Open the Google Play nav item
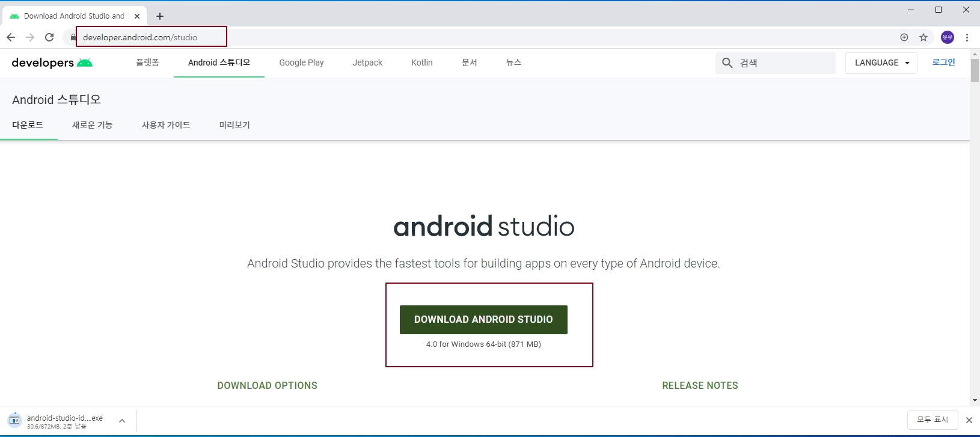 [x=301, y=63]
